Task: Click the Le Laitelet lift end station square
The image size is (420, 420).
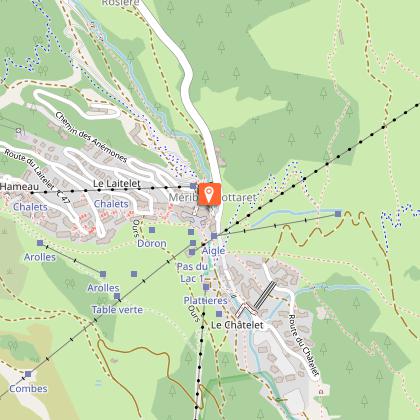Action: [x=193, y=186]
